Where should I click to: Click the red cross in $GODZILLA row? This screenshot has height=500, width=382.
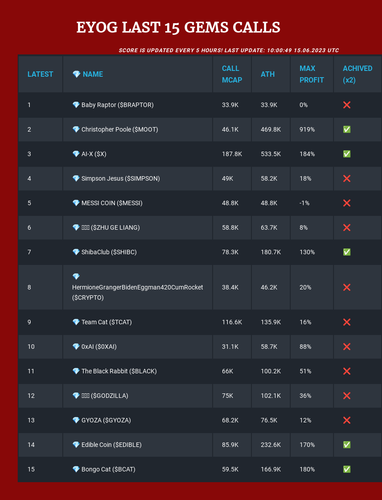tap(347, 396)
